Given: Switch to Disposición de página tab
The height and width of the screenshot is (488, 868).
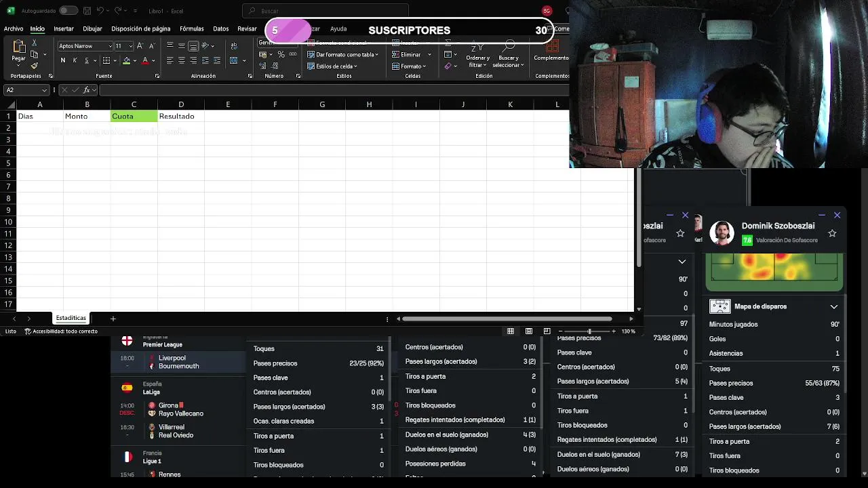Looking at the screenshot, I should (141, 28).
